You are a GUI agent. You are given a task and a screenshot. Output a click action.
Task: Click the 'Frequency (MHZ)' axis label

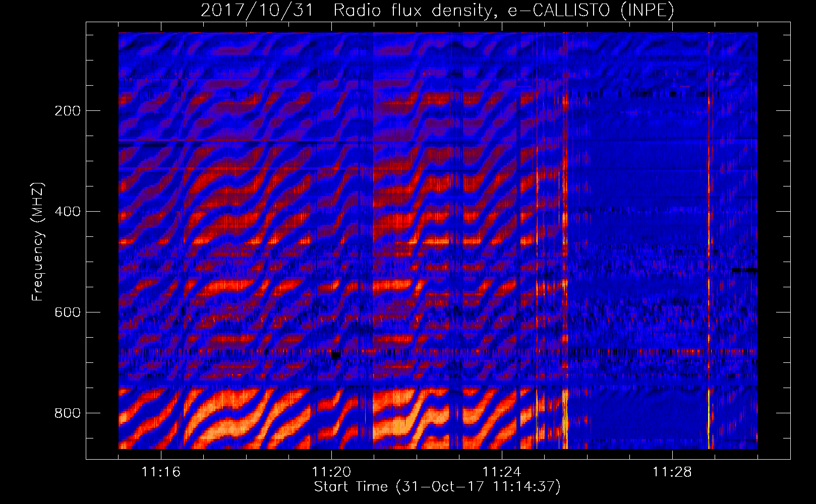coord(38,241)
